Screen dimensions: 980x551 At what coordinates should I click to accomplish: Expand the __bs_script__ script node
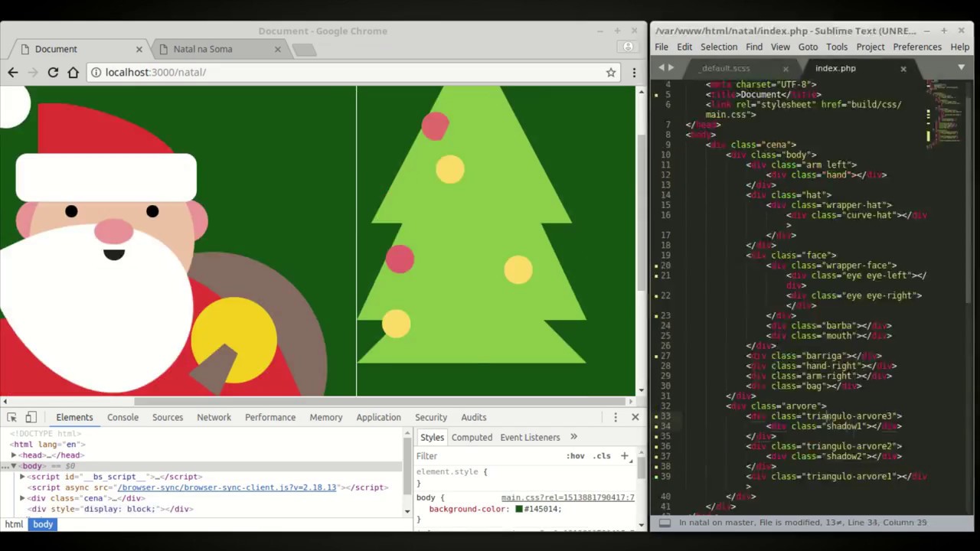[22, 477]
